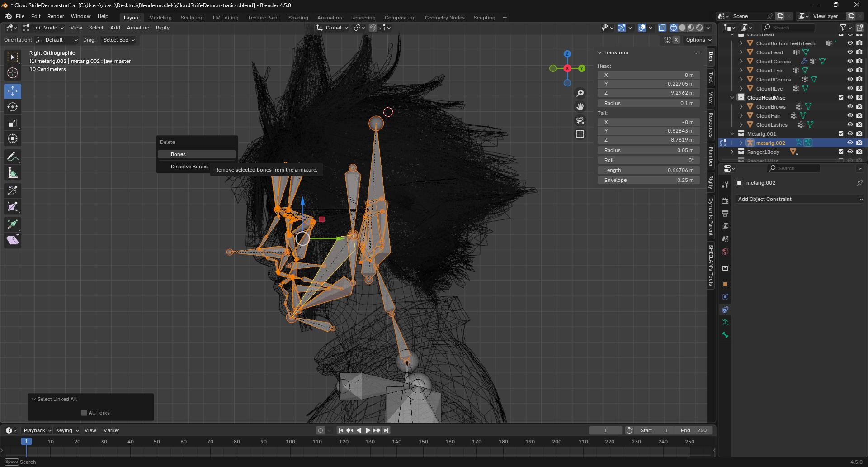Screen dimensions: 868x467
Task: Enable the All Forks checkbox
Action: pos(84,413)
